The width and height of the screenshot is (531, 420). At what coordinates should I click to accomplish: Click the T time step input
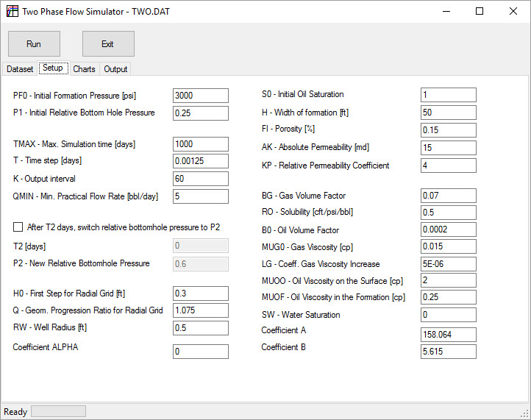coord(200,161)
